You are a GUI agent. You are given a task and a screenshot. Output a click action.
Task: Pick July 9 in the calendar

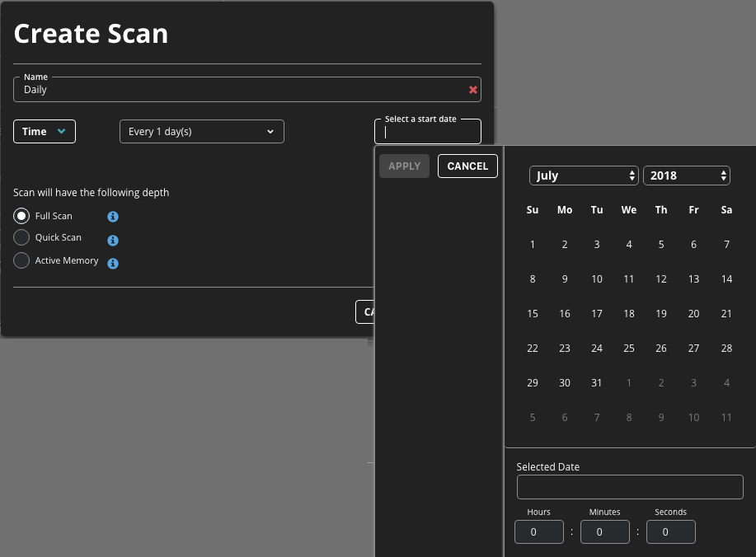(565, 279)
